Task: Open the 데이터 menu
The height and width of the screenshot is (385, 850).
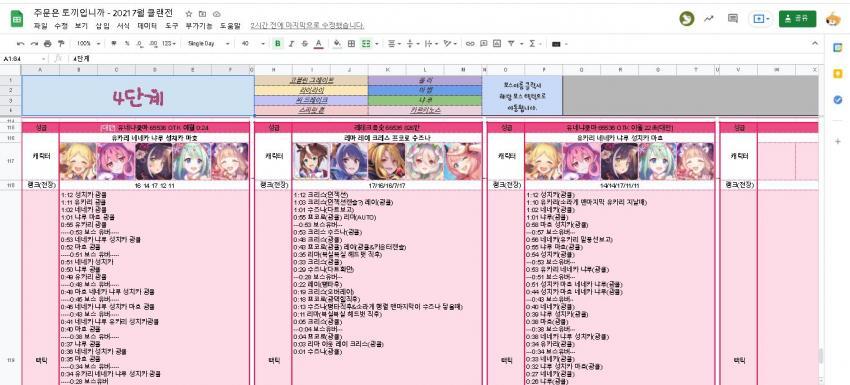Action: pos(147,25)
